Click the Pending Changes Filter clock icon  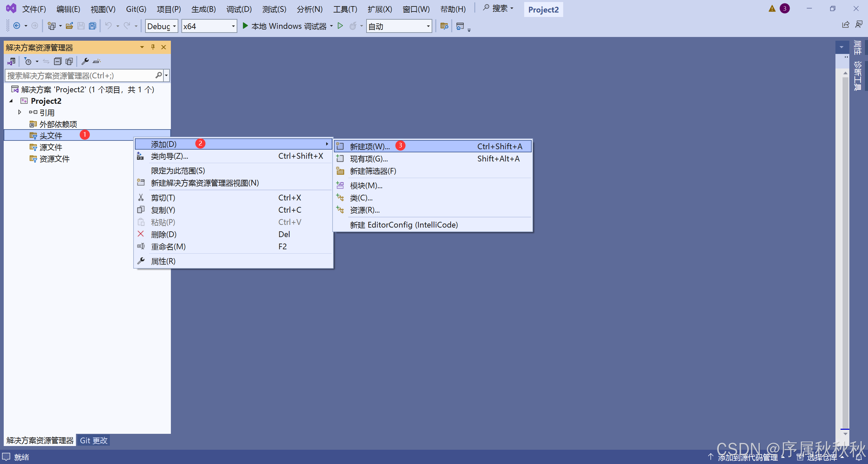coord(28,61)
